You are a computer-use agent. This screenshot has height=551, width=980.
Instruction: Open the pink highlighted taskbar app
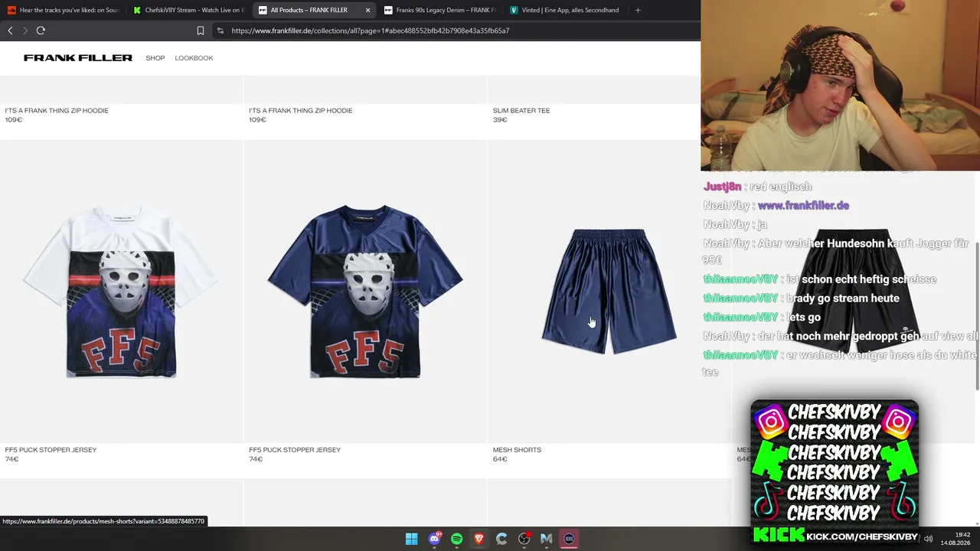(x=569, y=540)
